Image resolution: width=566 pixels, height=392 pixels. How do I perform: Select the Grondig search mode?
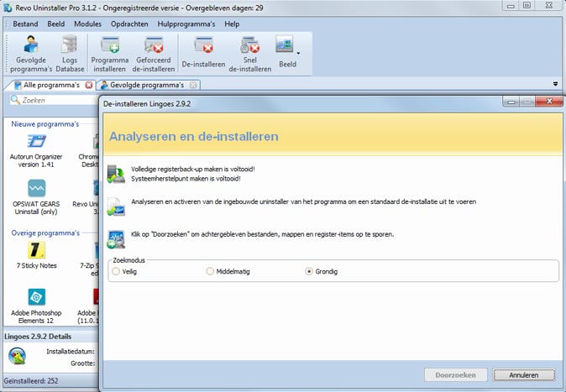coord(309,271)
